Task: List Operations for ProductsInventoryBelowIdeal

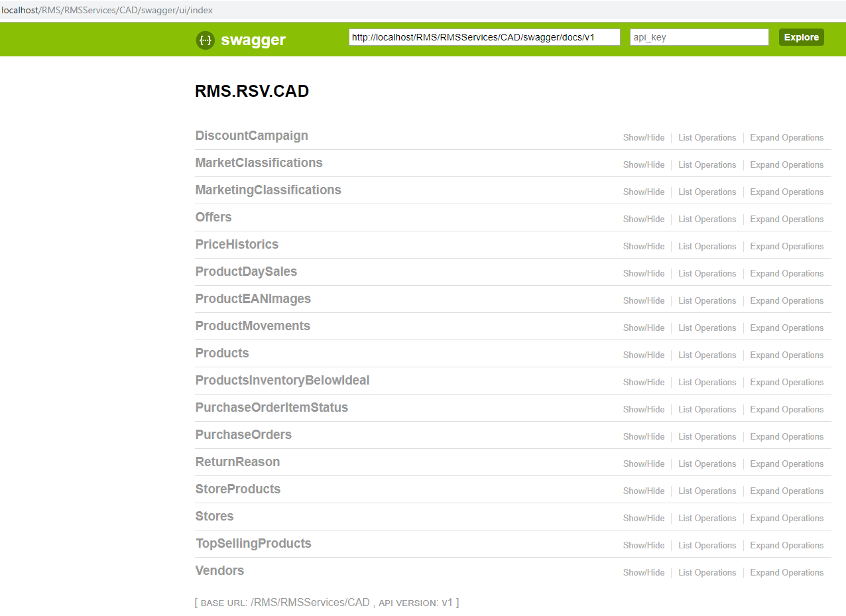Action: 707,383
